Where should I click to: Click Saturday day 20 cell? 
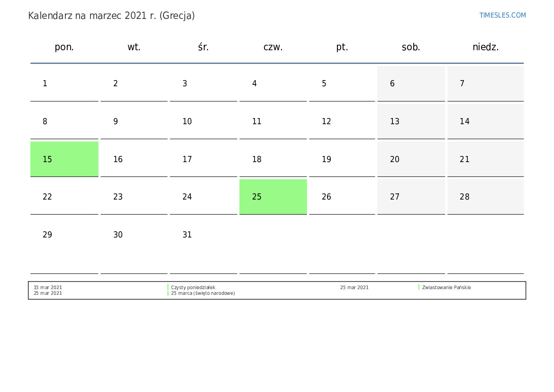(x=411, y=159)
